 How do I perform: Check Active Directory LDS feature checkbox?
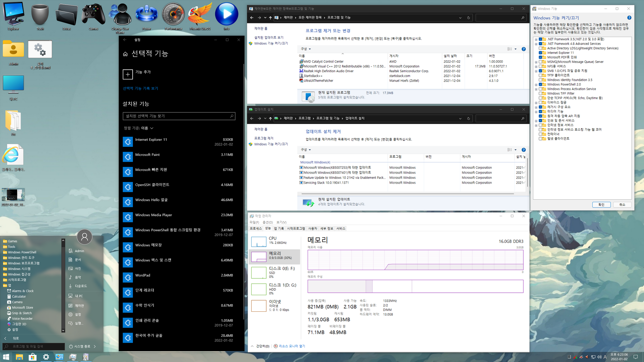pos(540,48)
